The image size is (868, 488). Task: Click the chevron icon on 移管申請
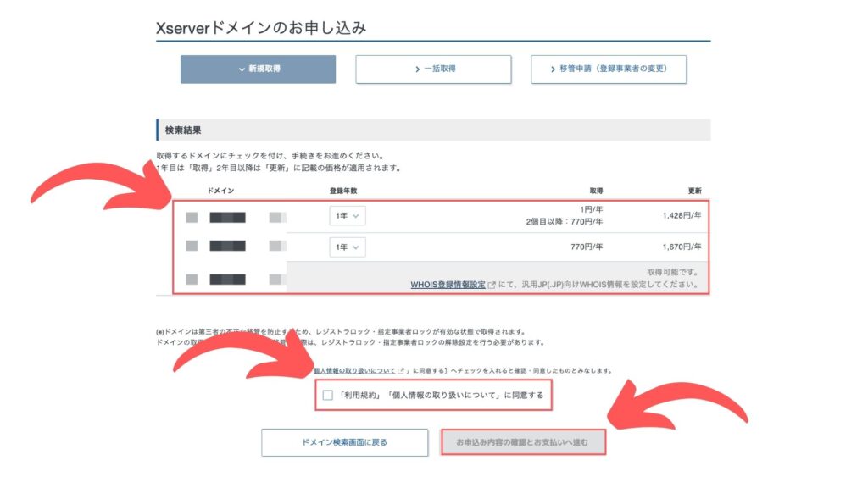(553, 69)
